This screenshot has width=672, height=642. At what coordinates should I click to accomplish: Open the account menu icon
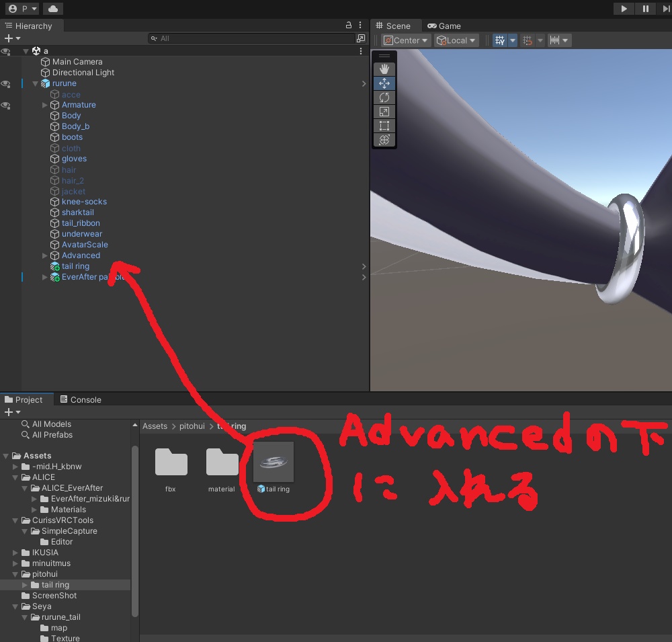(x=23, y=9)
